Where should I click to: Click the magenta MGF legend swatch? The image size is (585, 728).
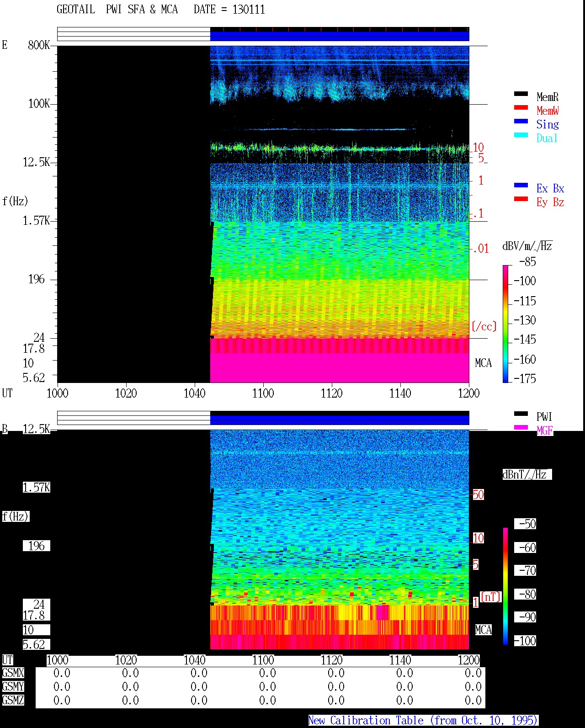521,428
